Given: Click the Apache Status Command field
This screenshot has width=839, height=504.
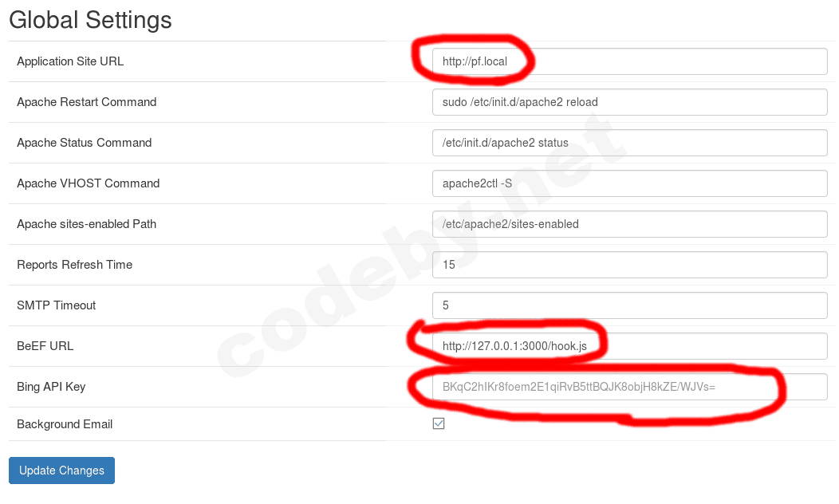Looking at the screenshot, I should click(x=628, y=143).
